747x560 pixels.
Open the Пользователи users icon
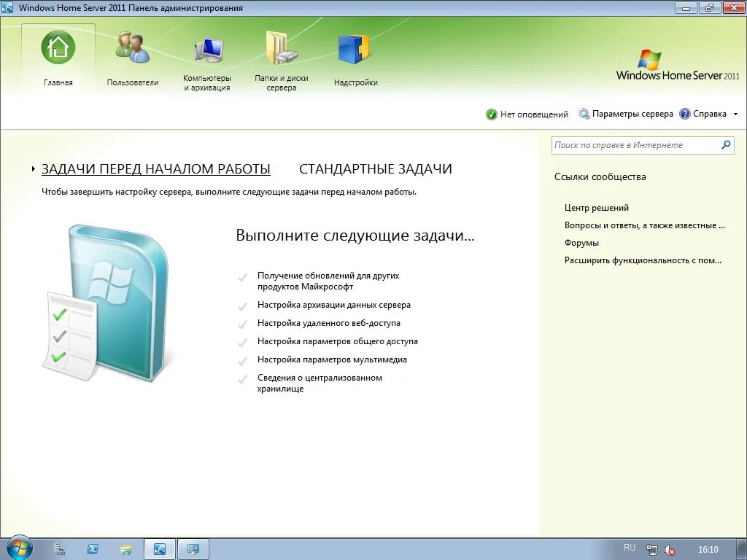click(x=133, y=48)
